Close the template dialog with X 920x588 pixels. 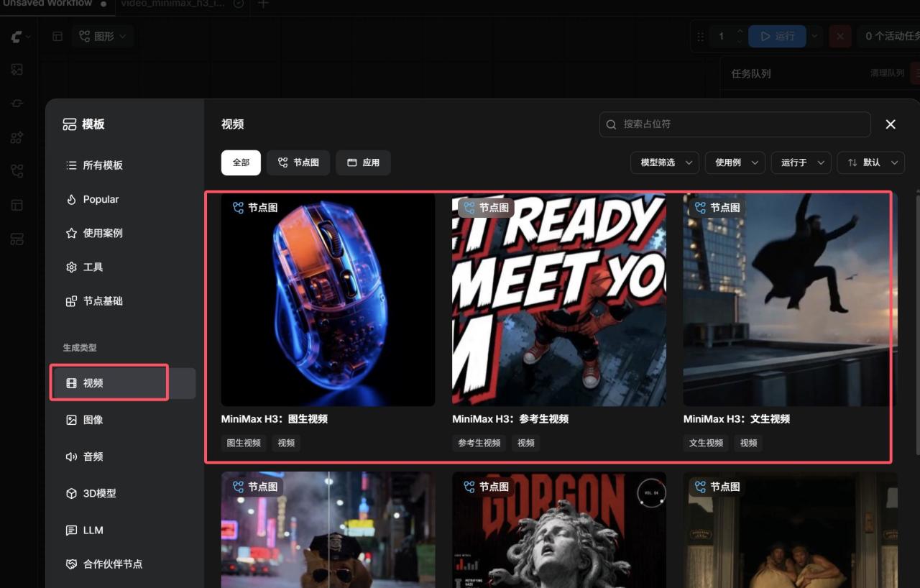click(891, 124)
